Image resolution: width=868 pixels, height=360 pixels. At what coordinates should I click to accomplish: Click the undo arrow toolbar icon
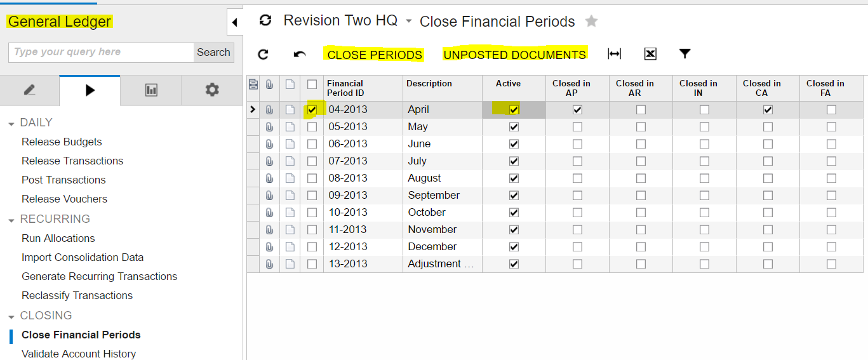300,55
